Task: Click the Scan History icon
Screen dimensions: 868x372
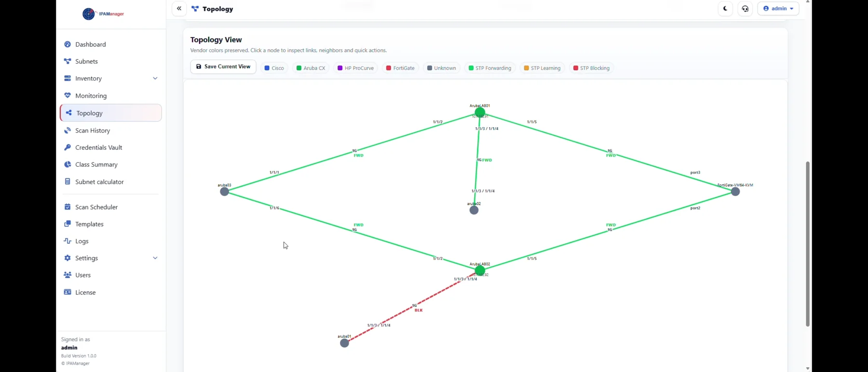Action: (x=68, y=130)
